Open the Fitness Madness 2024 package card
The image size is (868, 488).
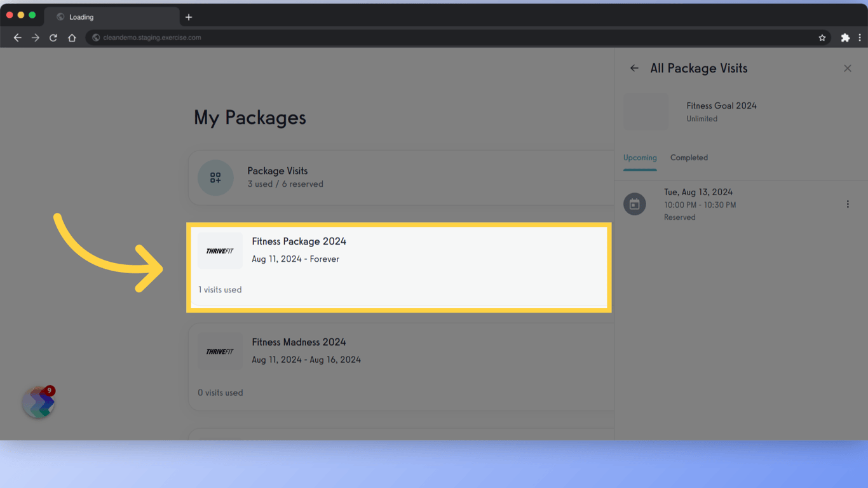pos(399,366)
